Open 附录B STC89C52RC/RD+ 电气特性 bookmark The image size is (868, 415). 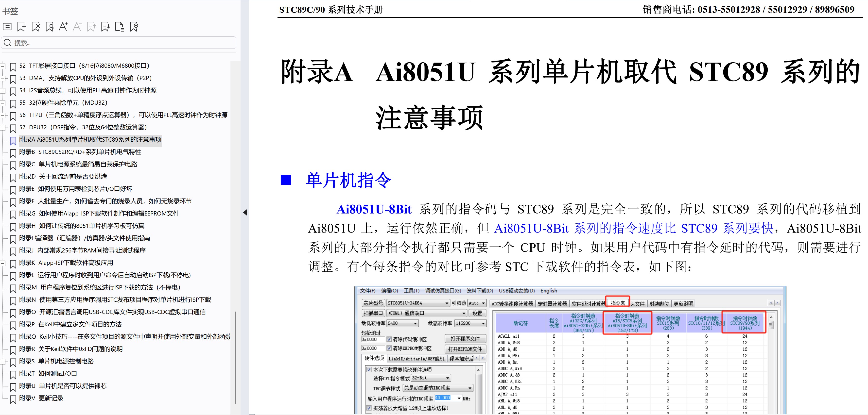(80, 152)
